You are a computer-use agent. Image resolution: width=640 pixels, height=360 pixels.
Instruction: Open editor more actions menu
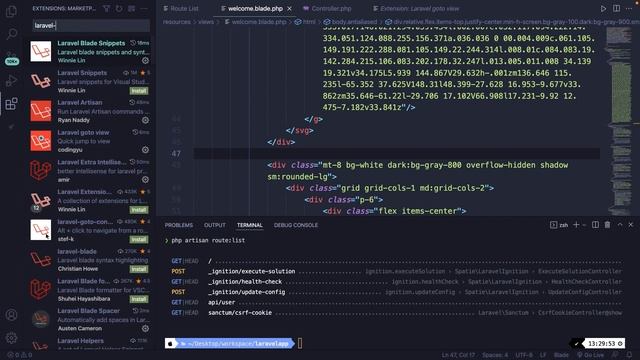tap(629, 9)
